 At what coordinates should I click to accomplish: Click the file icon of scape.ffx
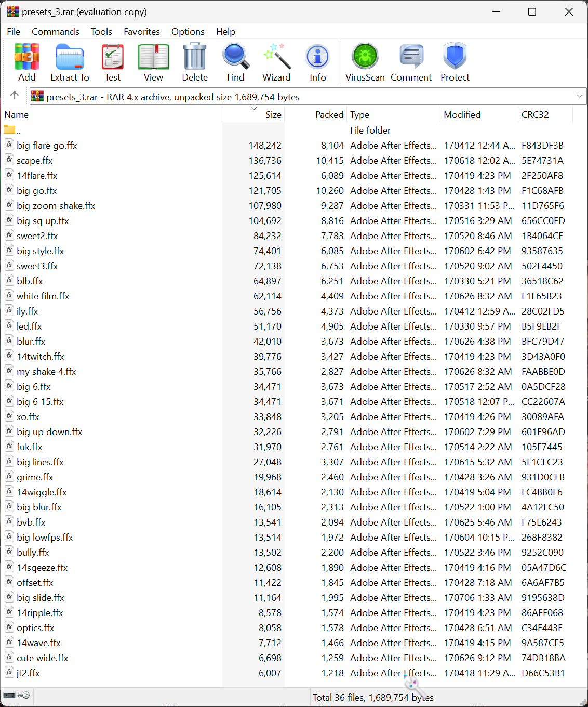(x=9, y=160)
